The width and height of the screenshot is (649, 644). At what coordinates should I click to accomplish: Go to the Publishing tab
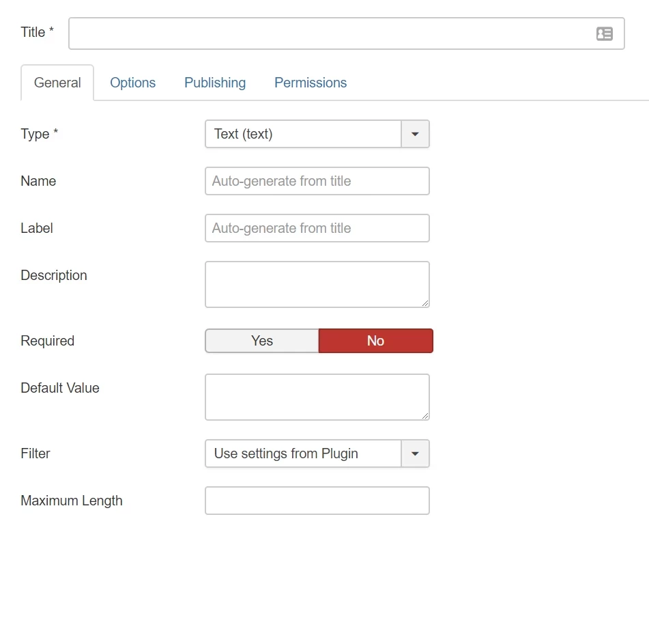(215, 83)
